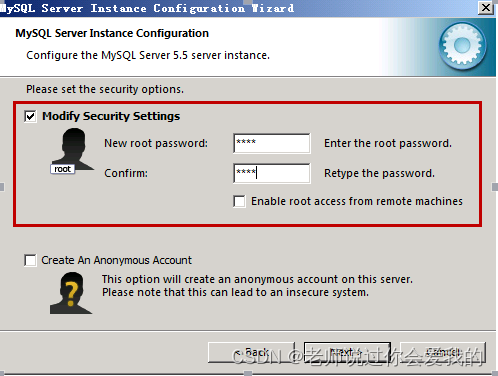
Task: Check Create An Anonymous Account box
Action: [x=30, y=260]
